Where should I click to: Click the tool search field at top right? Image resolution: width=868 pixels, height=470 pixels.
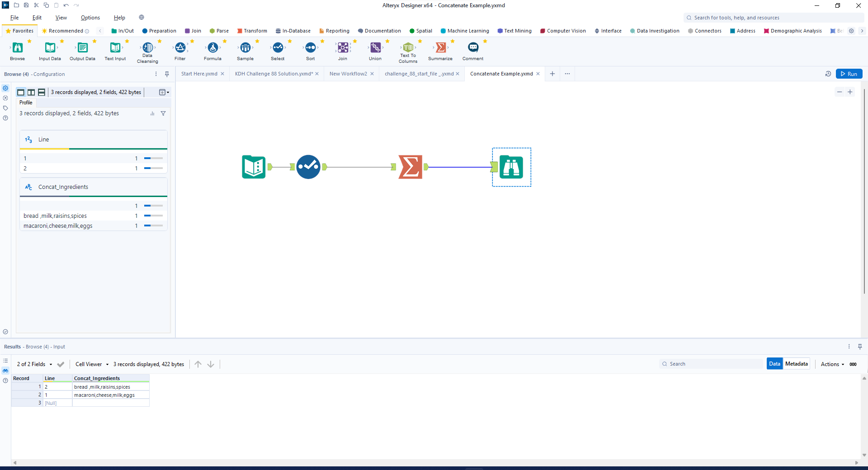point(774,18)
